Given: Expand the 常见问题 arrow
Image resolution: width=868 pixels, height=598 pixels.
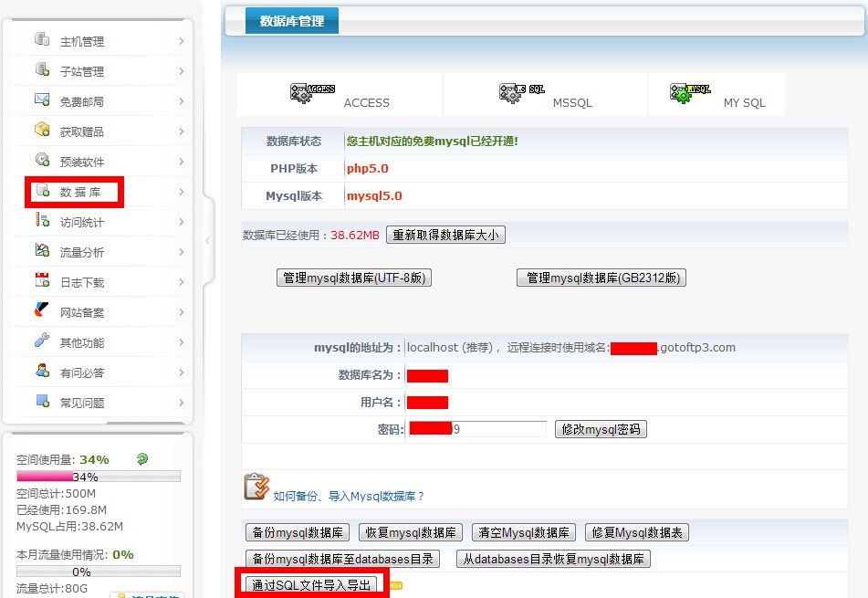Looking at the screenshot, I should pyautogui.click(x=182, y=403).
